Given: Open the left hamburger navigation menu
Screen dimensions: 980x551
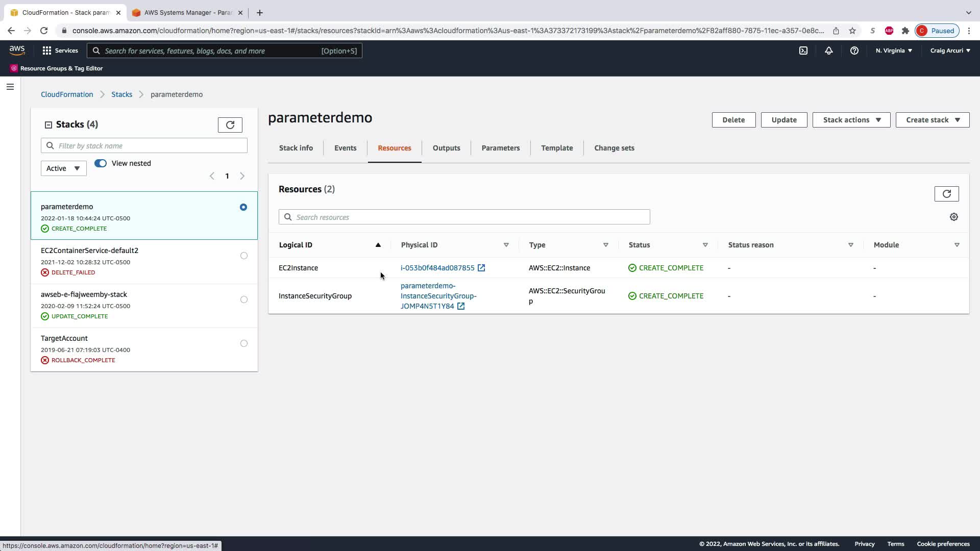Looking at the screenshot, I should pos(10,87).
